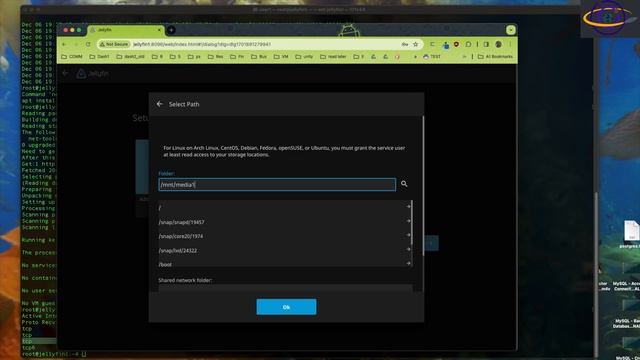Select the /snap/core20/1974 folder row
Screen dimensions: 640x360
(x=284, y=236)
